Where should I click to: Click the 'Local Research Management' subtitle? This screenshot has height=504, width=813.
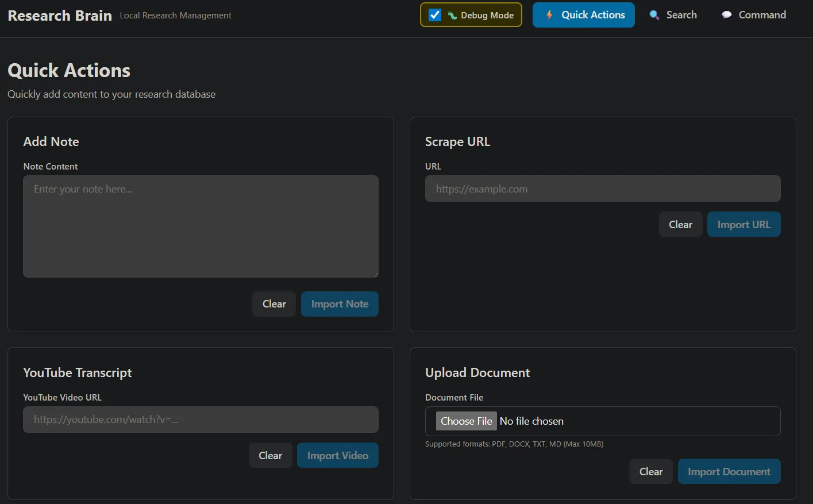175,16
